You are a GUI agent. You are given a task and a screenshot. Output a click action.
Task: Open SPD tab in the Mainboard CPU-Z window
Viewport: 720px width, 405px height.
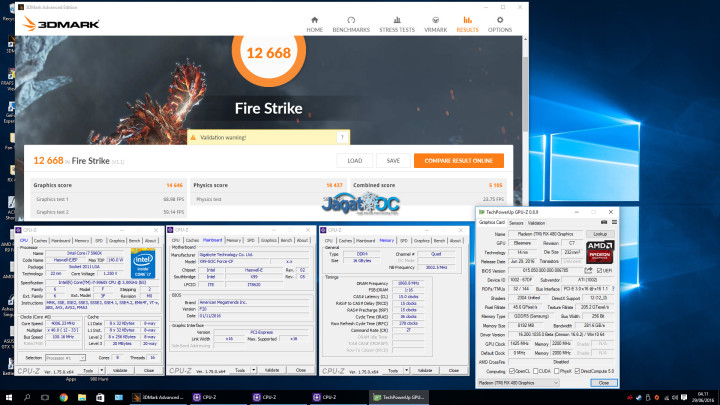pyautogui.click(x=251, y=240)
